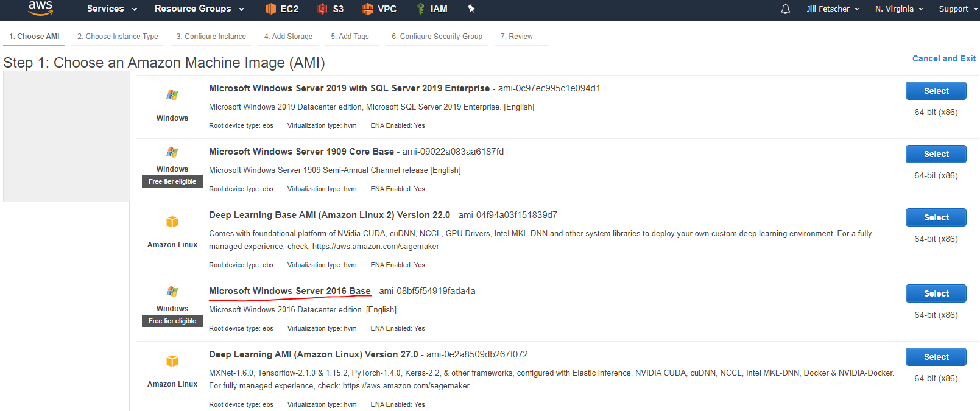This screenshot has height=411, width=980.
Task: Click Cancel and Exit link
Action: pos(943,58)
